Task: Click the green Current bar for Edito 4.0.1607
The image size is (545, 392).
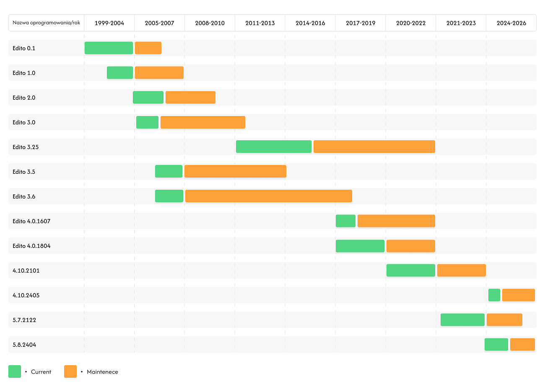Action: pyautogui.click(x=345, y=221)
